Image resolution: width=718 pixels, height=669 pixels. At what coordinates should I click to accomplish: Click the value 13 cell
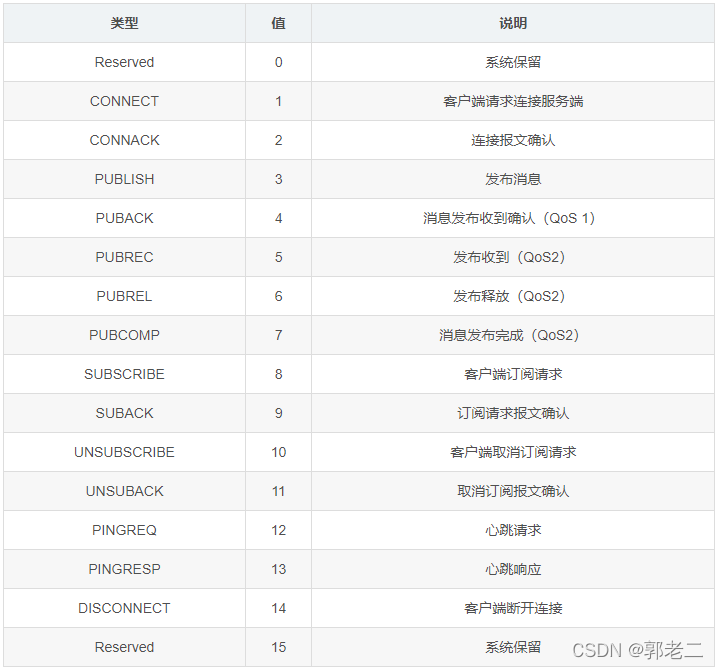click(x=278, y=569)
